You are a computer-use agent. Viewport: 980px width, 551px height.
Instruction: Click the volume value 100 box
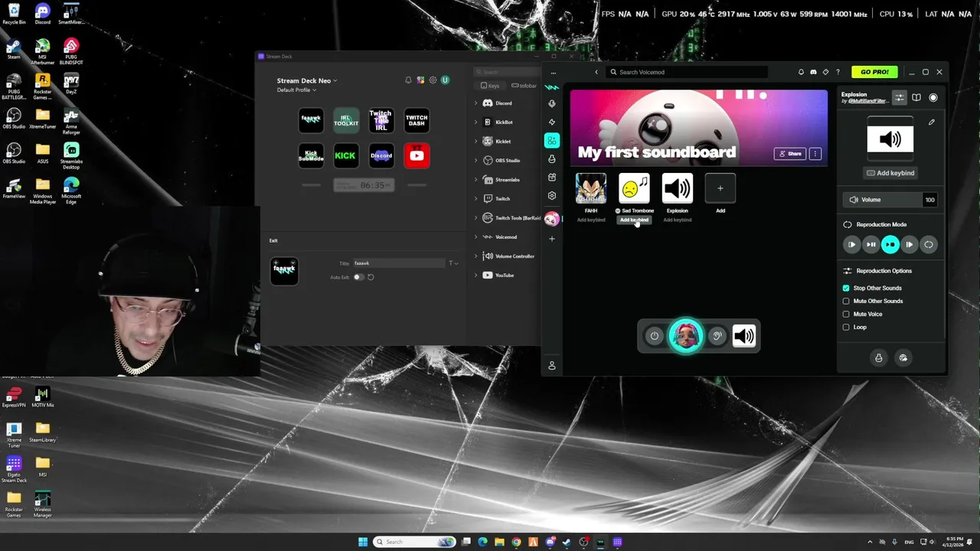[x=929, y=200]
